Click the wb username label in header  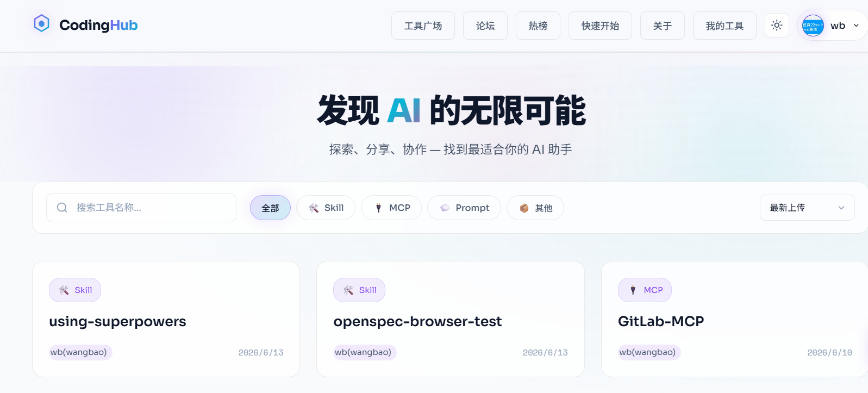pos(838,26)
